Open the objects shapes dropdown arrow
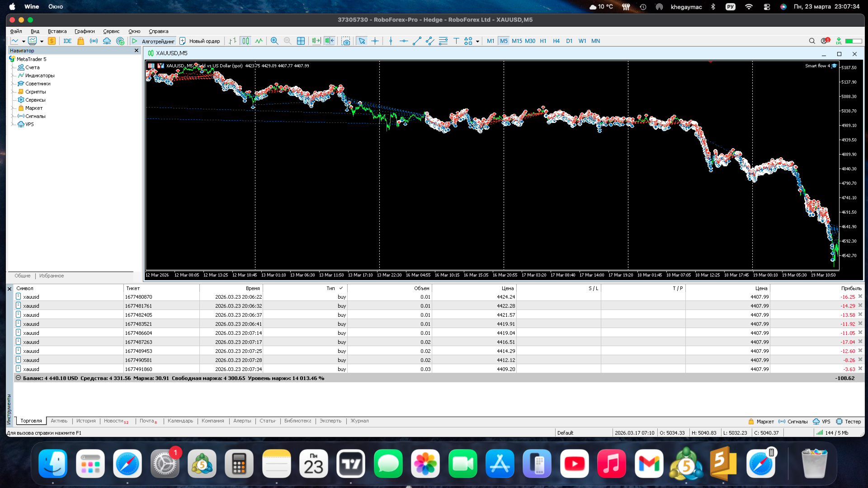Screen dimensions: 868x488 click(477, 42)
